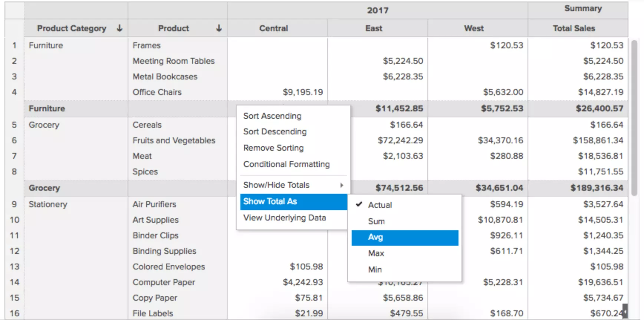
Task: Click the sort arrow on the Product column
Action: [x=219, y=28]
